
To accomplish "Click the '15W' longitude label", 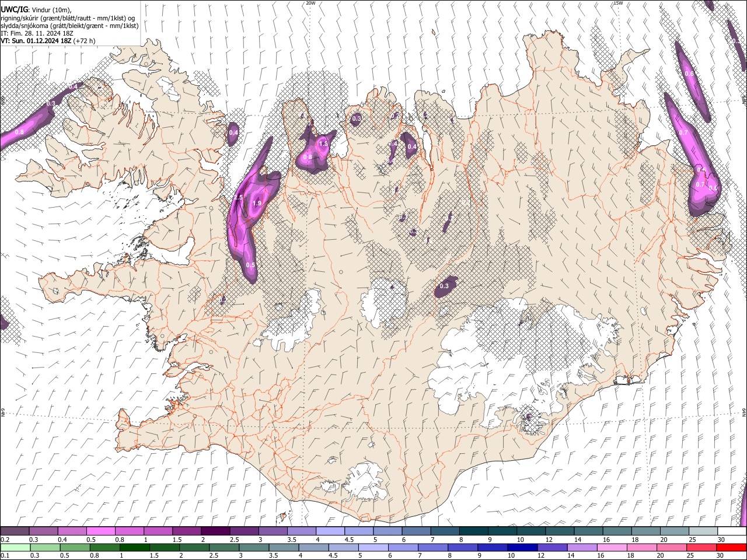I will click(618, 3).
